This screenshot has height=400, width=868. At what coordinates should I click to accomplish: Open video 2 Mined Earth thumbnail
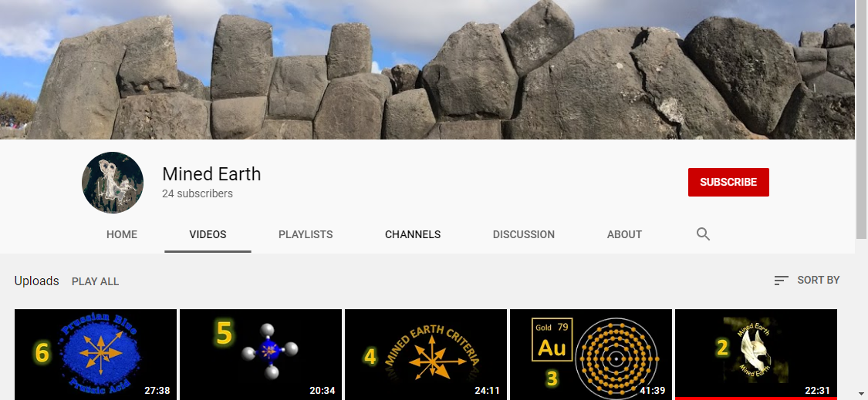[x=756, y=354]
